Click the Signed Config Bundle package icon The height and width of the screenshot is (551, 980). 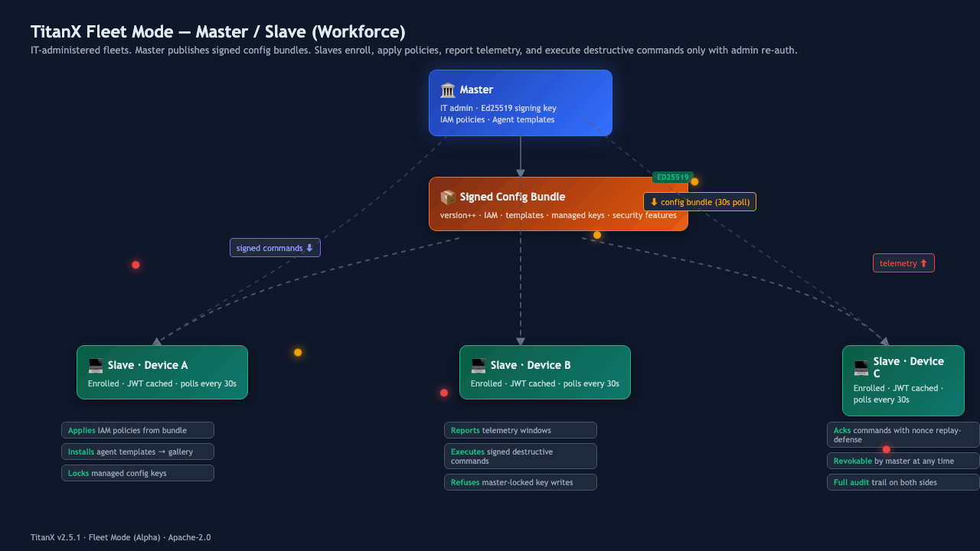[x=448, y=197]
